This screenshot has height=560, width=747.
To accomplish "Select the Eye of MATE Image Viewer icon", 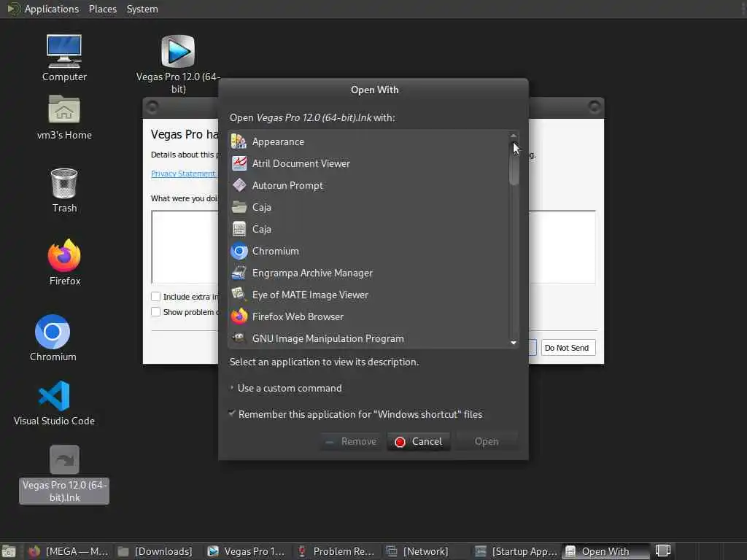I will (239, 295).
